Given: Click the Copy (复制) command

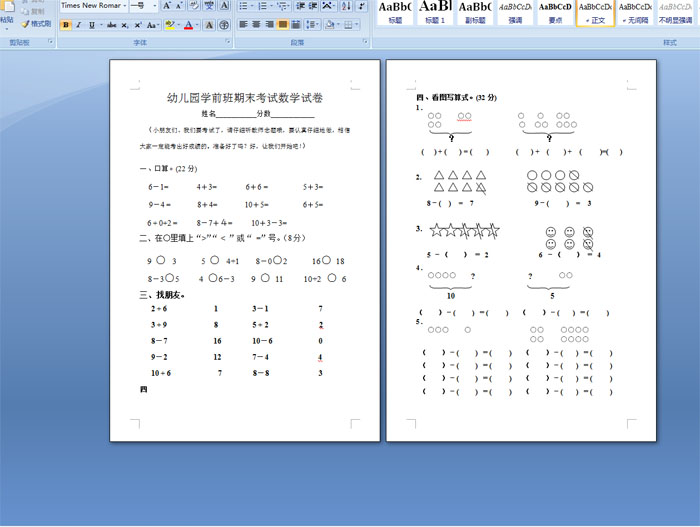Looking at the screenshot, I should (x=33, y=12).
